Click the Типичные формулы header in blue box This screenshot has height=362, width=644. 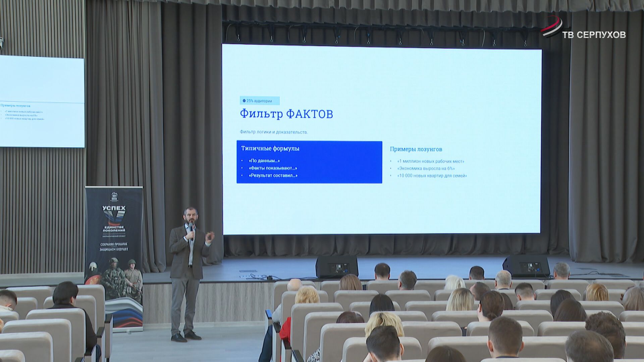pyautogui.click(x=270, y=148)
